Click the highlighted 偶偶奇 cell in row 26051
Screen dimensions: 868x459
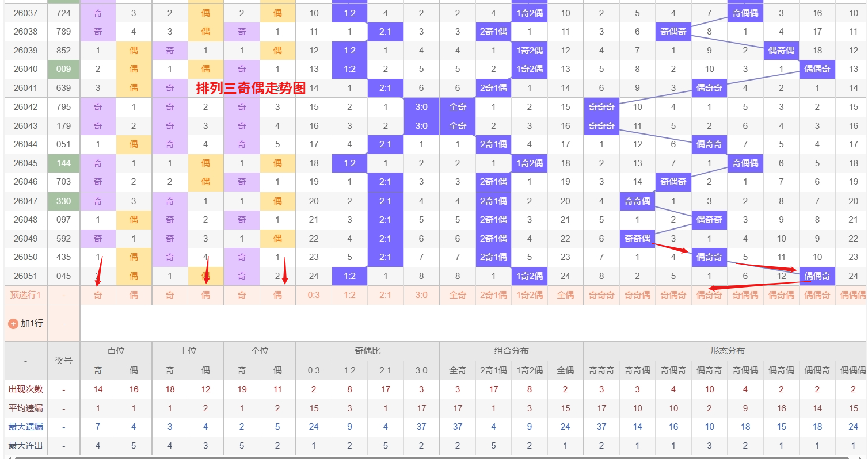click(x=817, y=276)
